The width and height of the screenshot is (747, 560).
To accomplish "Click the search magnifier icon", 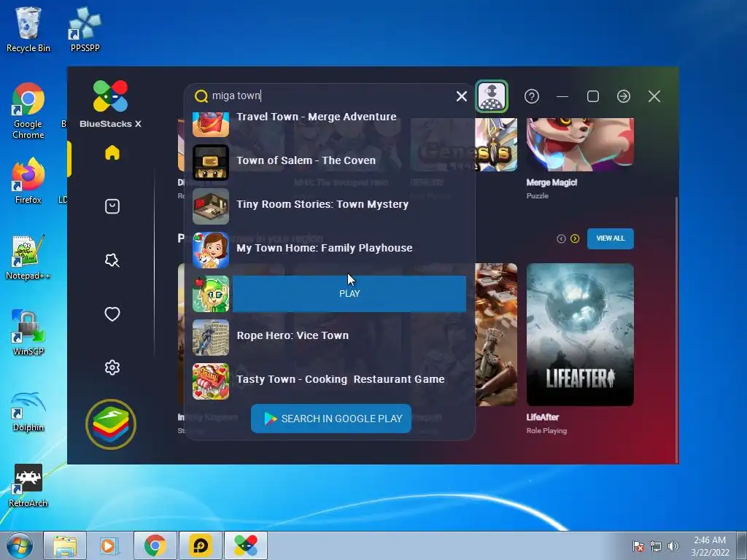I will coord(201,96).
